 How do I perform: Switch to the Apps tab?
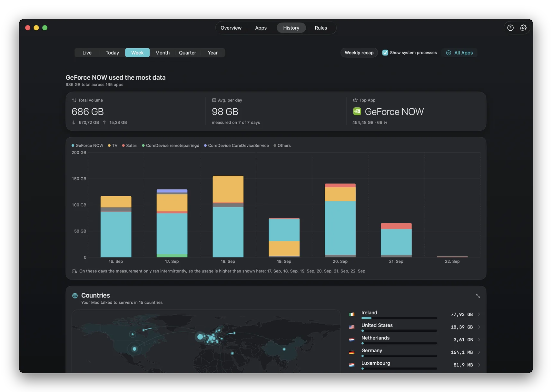pyautogui.click(x=261, y=28)
